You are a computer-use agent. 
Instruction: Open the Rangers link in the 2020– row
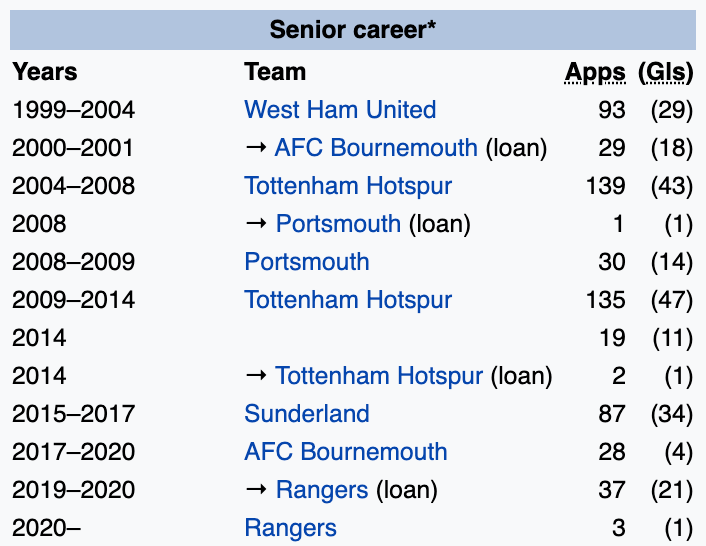pos(291,528)
